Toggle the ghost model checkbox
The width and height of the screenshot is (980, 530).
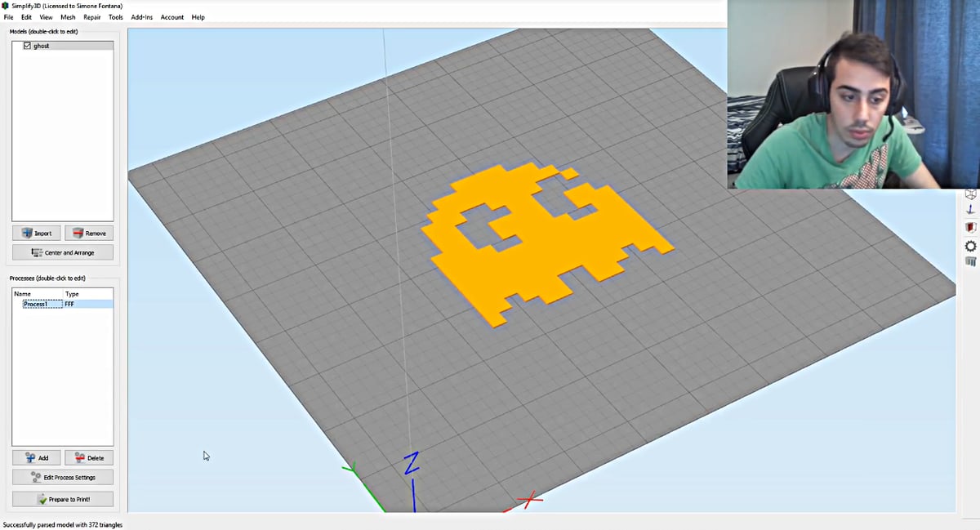point(27,46)
